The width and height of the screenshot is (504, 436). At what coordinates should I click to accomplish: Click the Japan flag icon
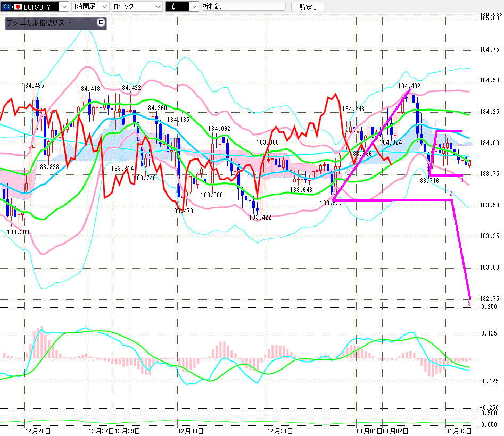click(x=18, y=7)
